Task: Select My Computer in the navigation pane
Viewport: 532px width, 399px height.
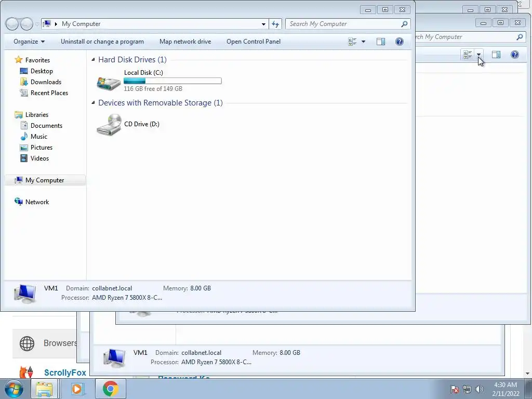Action: (x=45, y=180)
